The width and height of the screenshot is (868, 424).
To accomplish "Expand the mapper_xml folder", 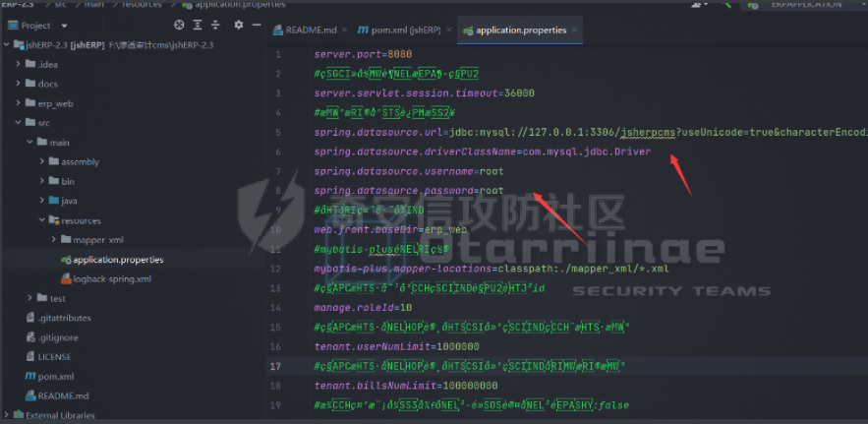I will (52, 240).
